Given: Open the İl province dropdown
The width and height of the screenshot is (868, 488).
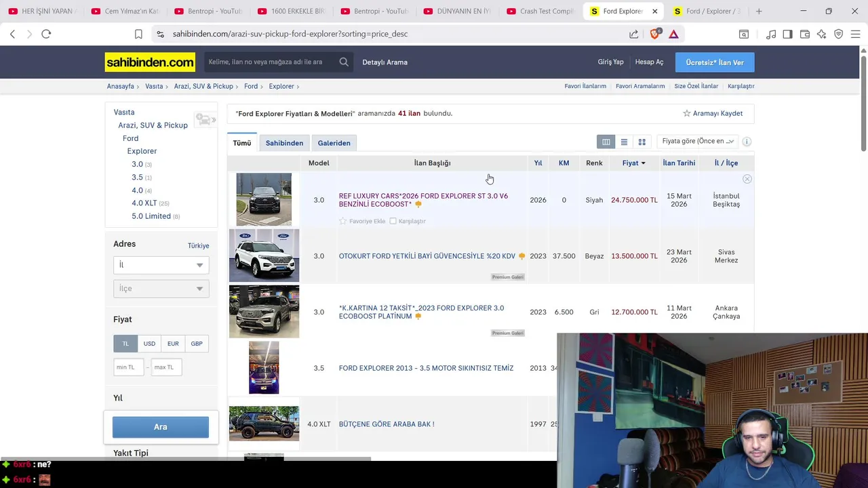Looking at the screenshot, I should pos(161,265).
